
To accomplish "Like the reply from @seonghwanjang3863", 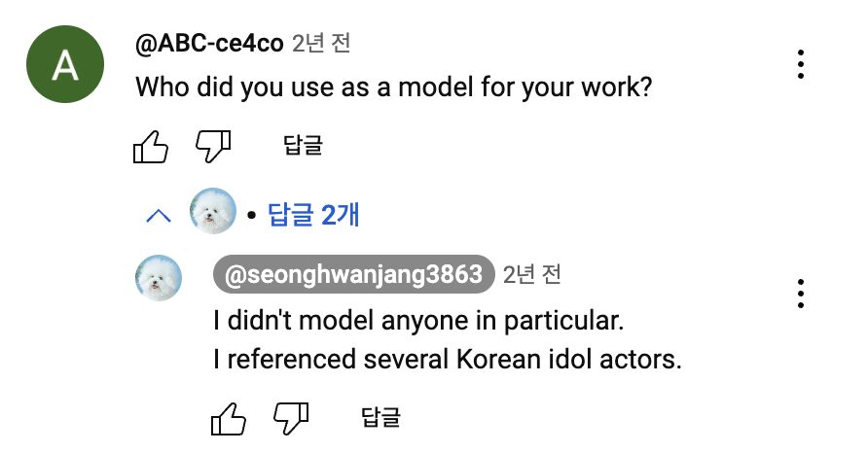I will [x=230, y=419].
